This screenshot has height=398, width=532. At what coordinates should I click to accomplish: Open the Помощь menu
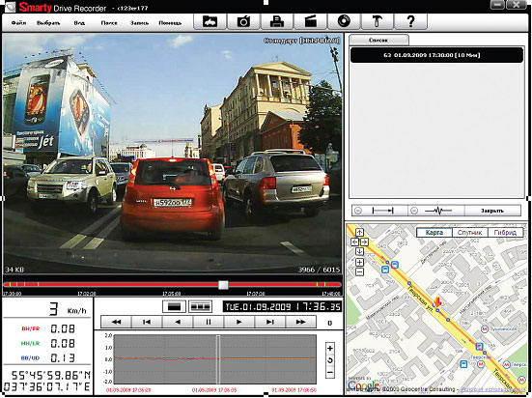click(170, 23)
